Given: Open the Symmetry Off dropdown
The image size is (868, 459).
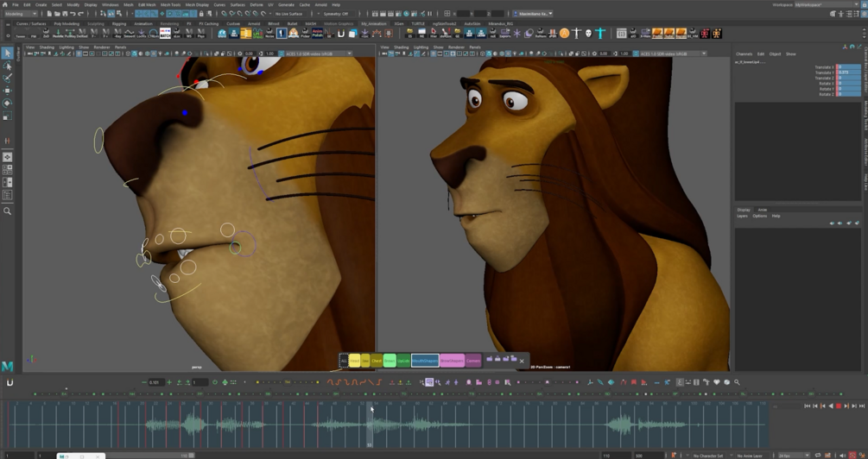Looking at the screenshot, I should [x=339, y=14].
